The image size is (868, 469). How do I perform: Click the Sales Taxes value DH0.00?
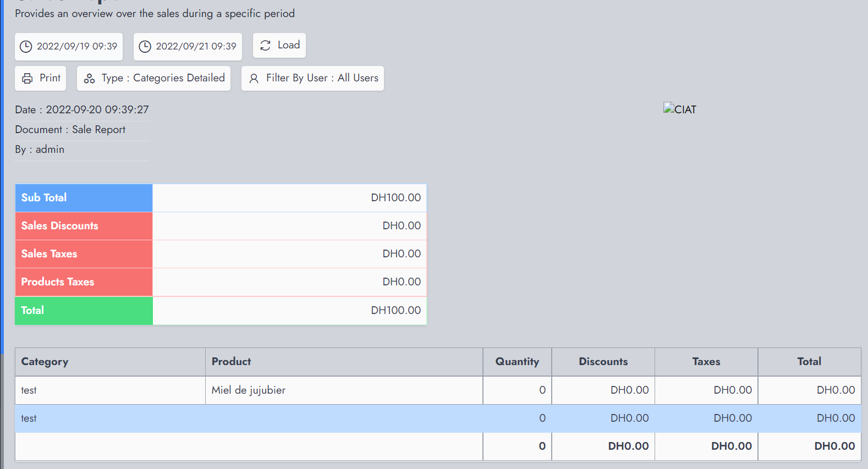402,253
